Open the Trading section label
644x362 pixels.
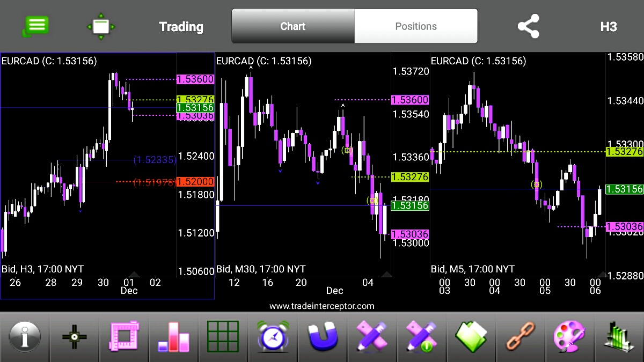coord(181,27)
